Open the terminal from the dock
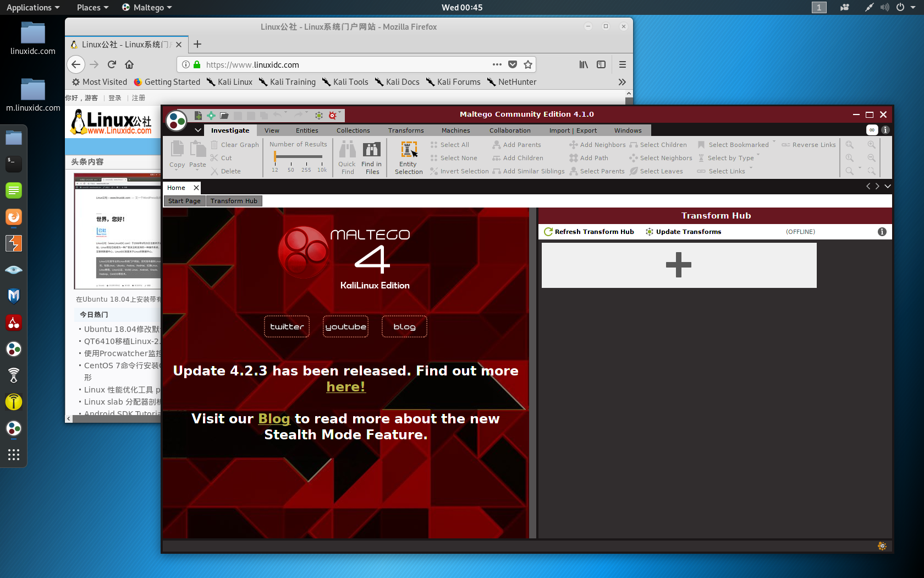The height and width of the screenshot is (578, 924). [14, 163]
